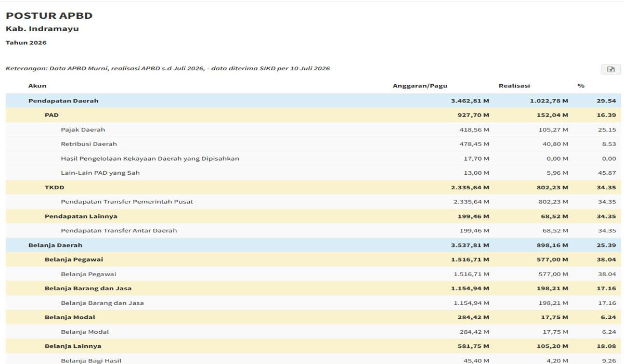Select Hasil Pengelolaan Kekayaan Daerah yang Dipisahkan

point(314,159)
